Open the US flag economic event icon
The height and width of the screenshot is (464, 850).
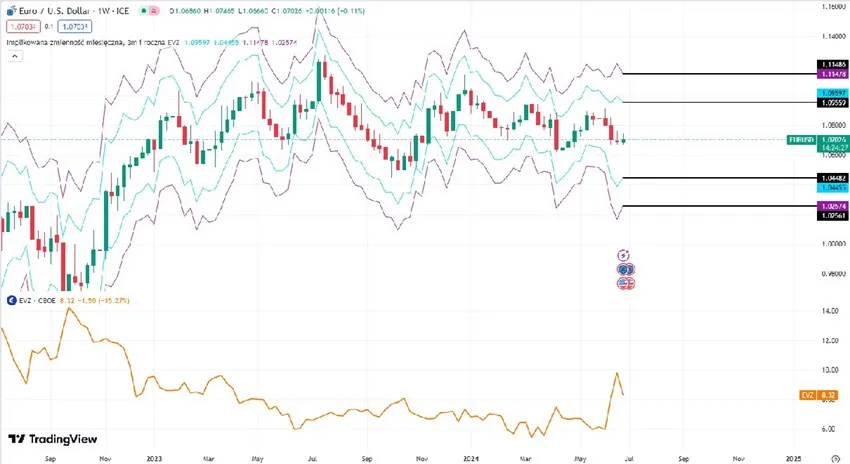click(x=625, y=283)
